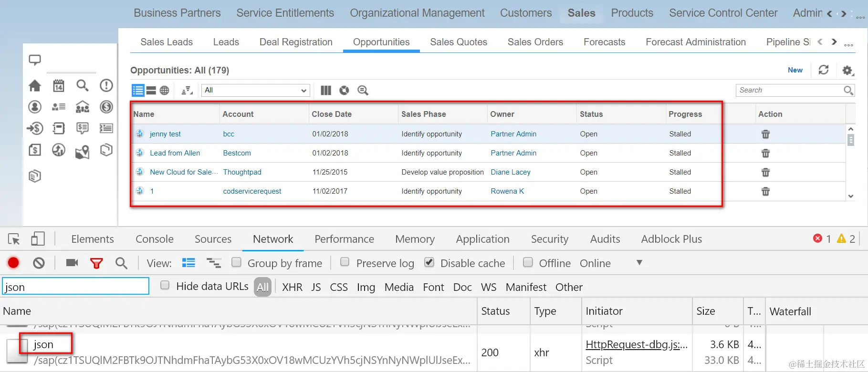Click the network filter text field
This screenshot has width=868, height=372.
pyautogui.click(x=76, y=287)
